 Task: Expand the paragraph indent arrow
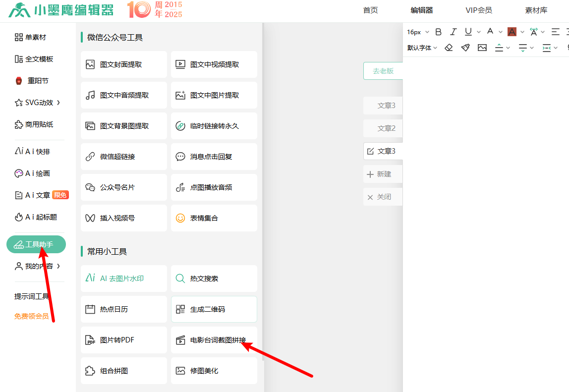(555, 48)
